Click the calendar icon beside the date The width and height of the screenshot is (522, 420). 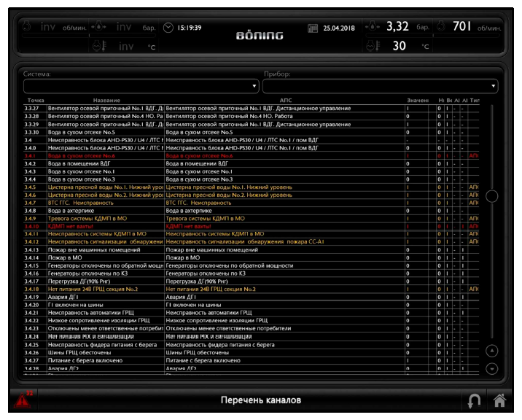coord(313,28)
